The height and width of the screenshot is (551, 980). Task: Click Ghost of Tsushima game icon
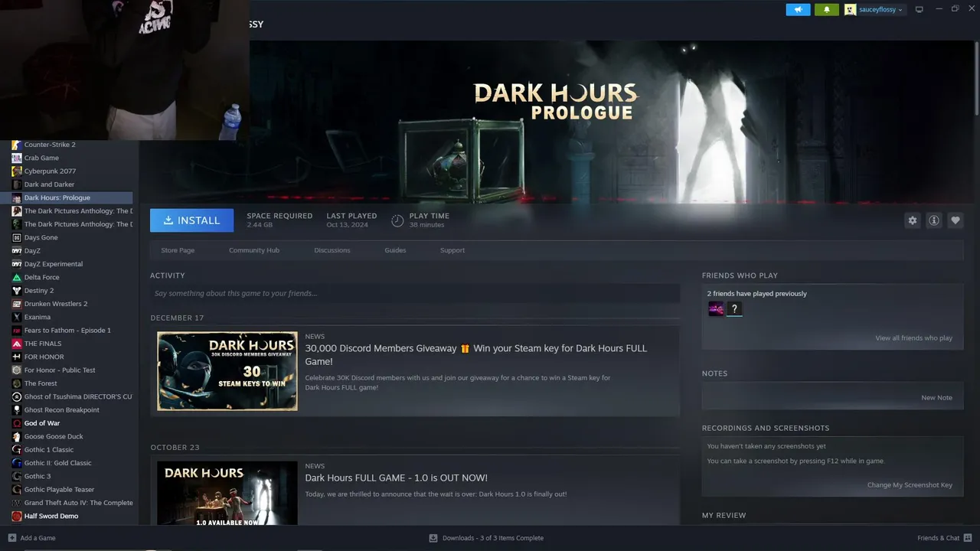point(17,397)
